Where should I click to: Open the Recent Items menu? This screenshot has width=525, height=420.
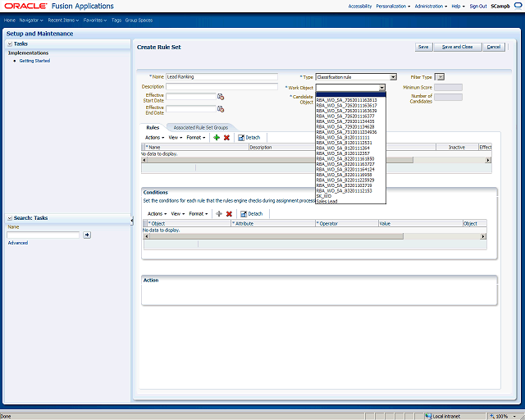point(63,20)
